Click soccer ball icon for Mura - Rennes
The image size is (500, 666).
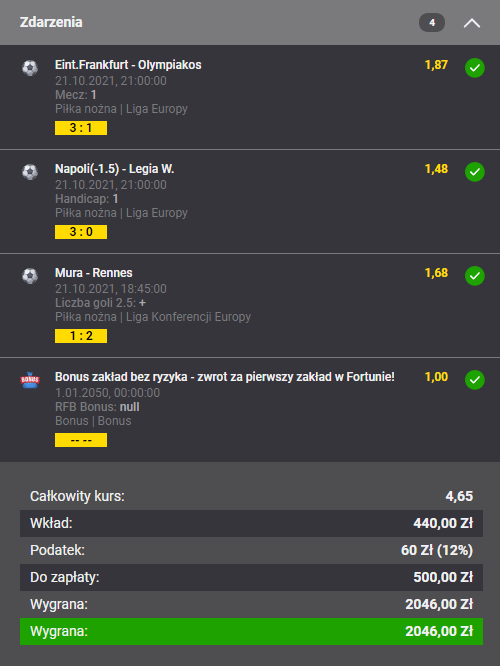[30, 276]
